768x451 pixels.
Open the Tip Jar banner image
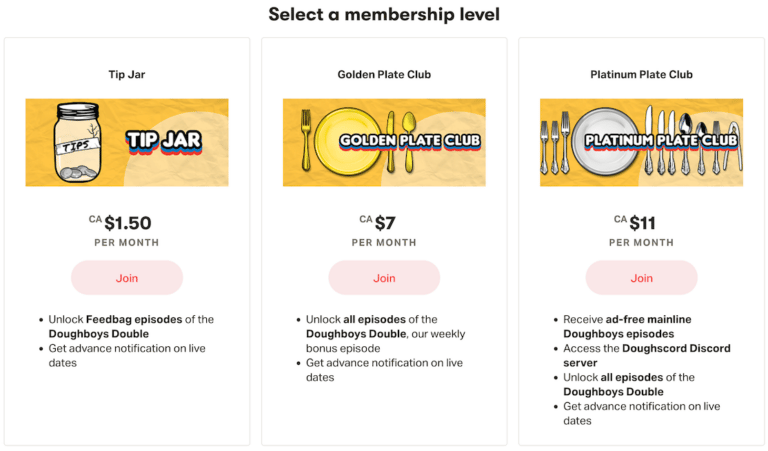coord(127,142)
